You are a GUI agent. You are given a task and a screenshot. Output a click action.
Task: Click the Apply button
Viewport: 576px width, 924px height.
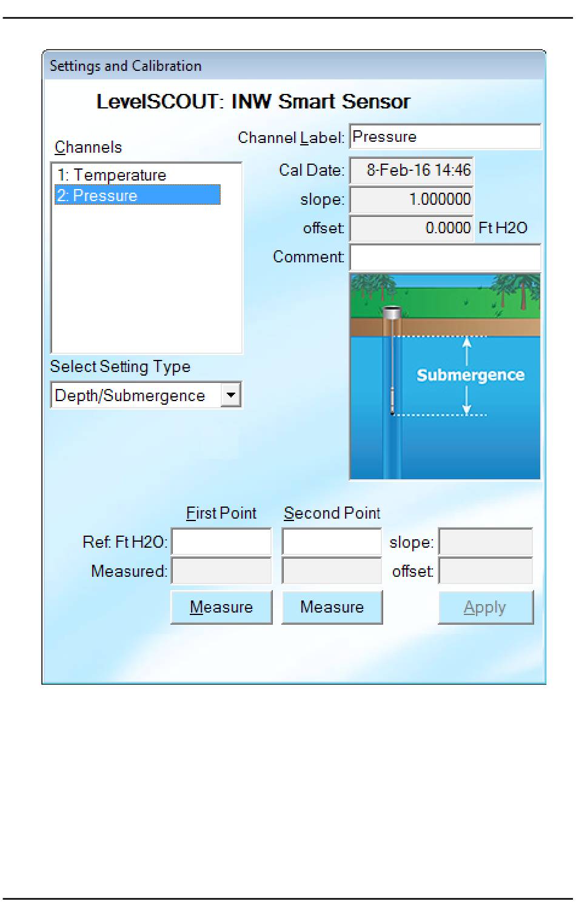coord(486,607)
